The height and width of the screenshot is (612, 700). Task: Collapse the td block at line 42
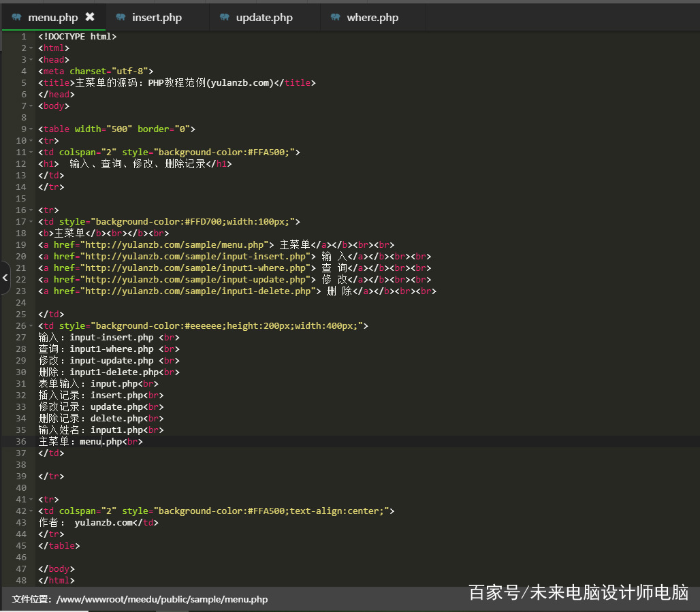(x=31, y=511)
